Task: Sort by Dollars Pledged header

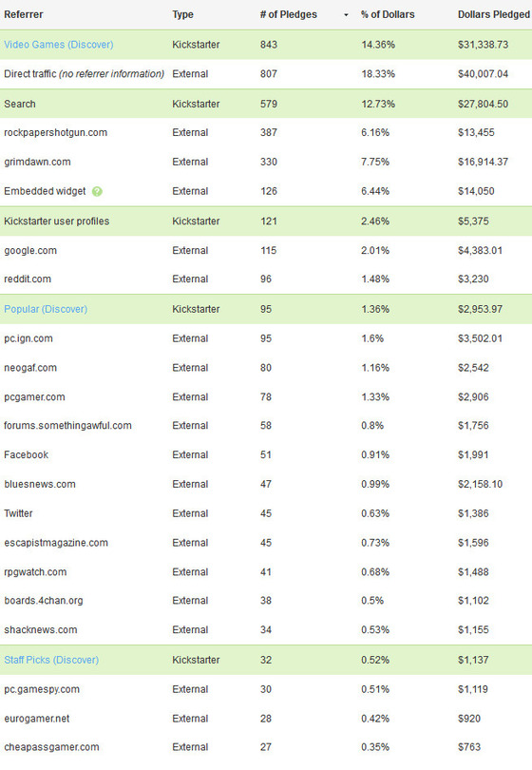Action: pos(494,14)
